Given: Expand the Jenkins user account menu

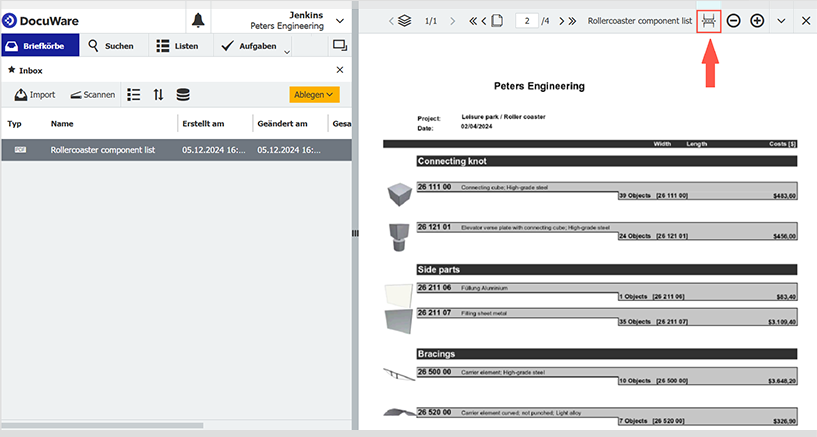Looking at the screenshot, I should coord(340,20).
